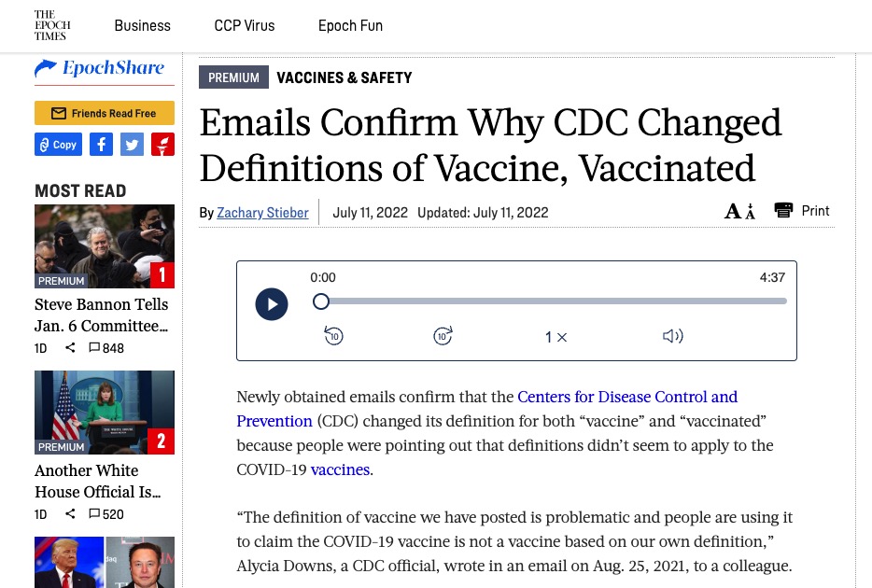Screen dimensions: 872x588
Task: Click the audio progress slider handle
Action: pos(321,301)
